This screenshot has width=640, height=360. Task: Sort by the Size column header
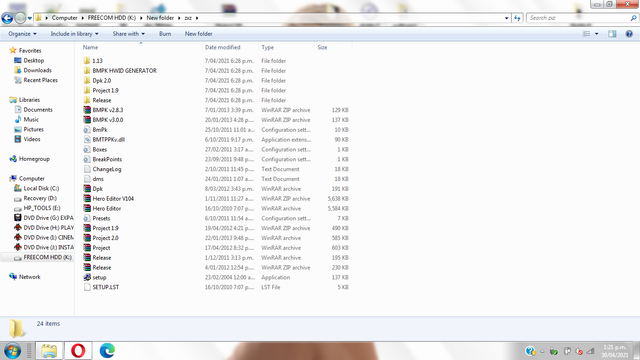coord(322,47)
